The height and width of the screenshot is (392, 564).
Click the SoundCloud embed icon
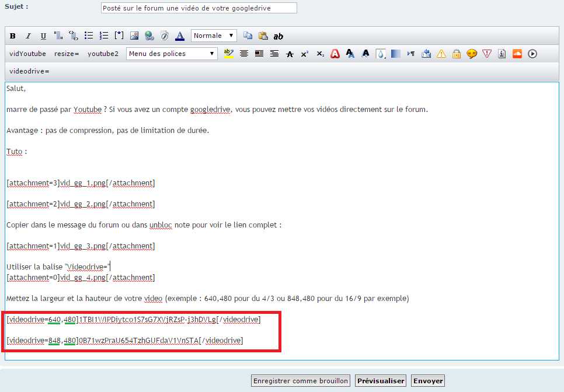pos(517,54)
